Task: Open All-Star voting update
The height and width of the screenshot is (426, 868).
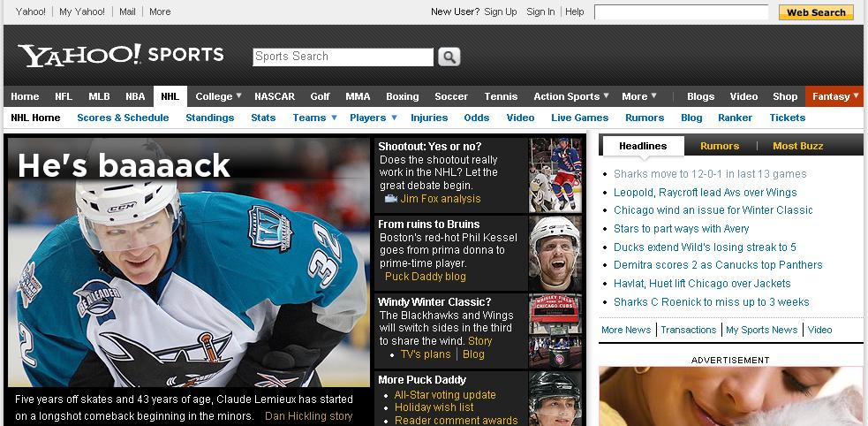Action: [445, 395]
